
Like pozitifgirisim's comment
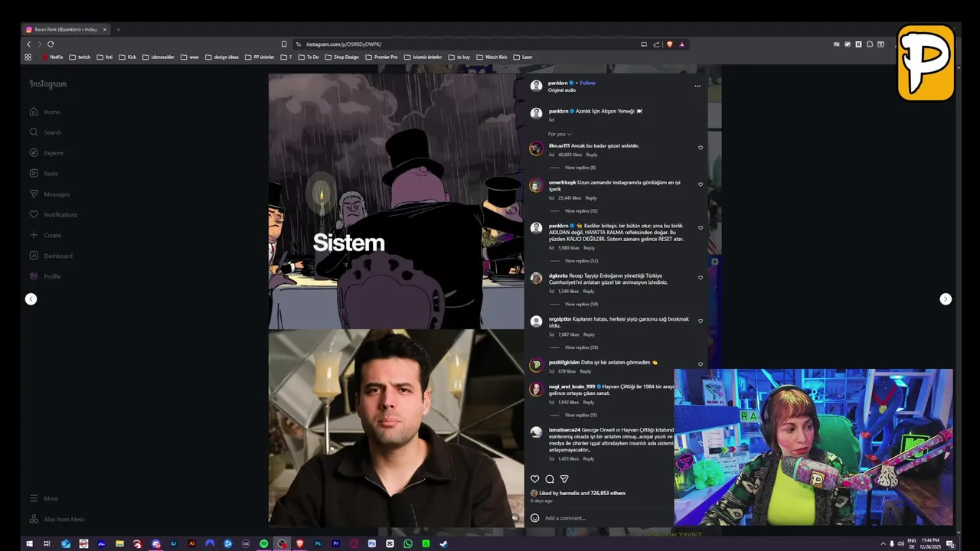tap(701, 364)
